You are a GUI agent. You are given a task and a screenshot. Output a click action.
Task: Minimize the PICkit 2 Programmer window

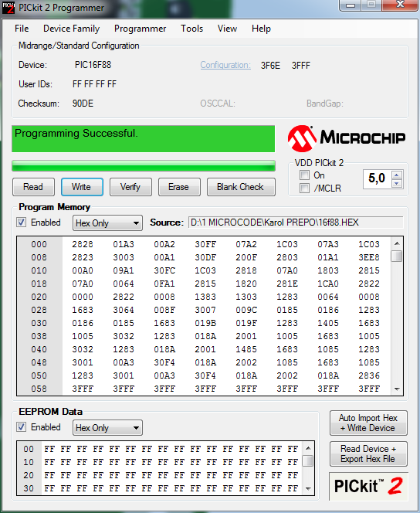pos(351,5)
